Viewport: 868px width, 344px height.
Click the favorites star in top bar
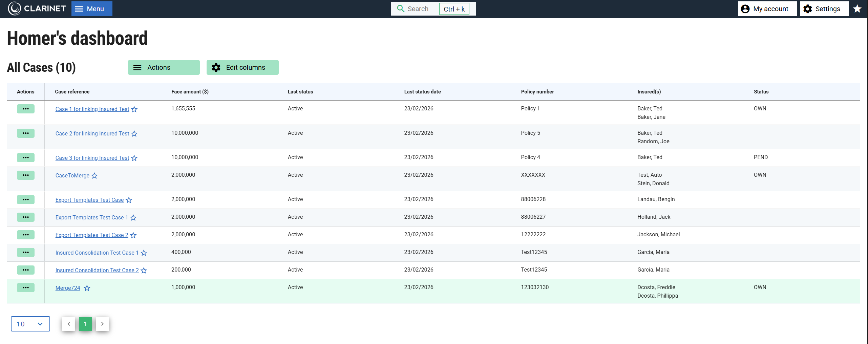(x=857, y=9)
